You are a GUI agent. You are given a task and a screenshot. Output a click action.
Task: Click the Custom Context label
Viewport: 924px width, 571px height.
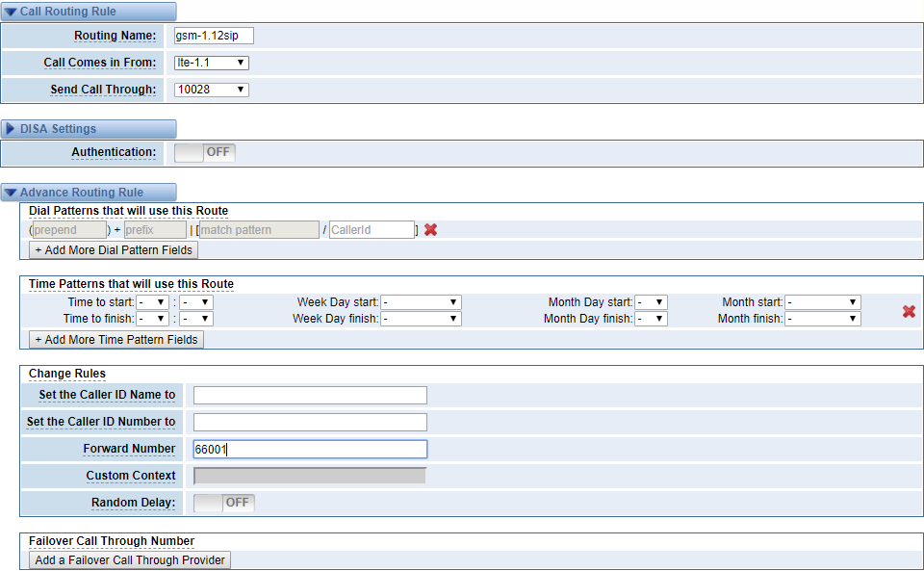coord(131,476)
